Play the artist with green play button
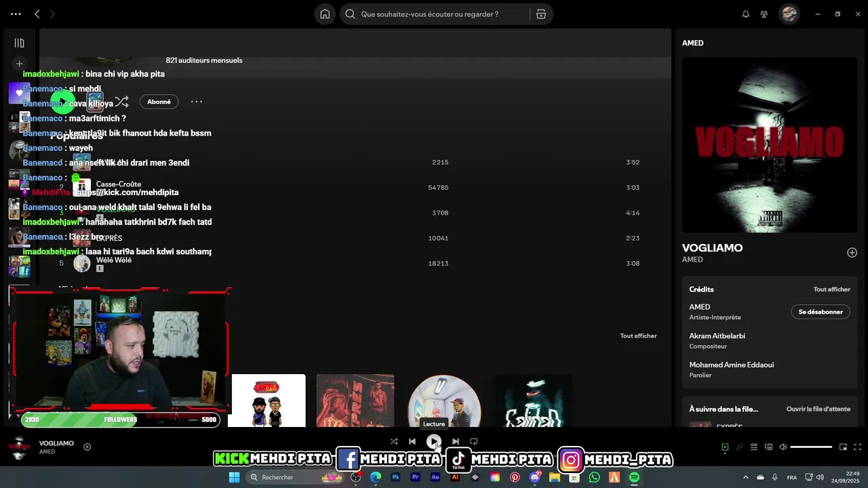The image size is (868, 488). (62, 102)
